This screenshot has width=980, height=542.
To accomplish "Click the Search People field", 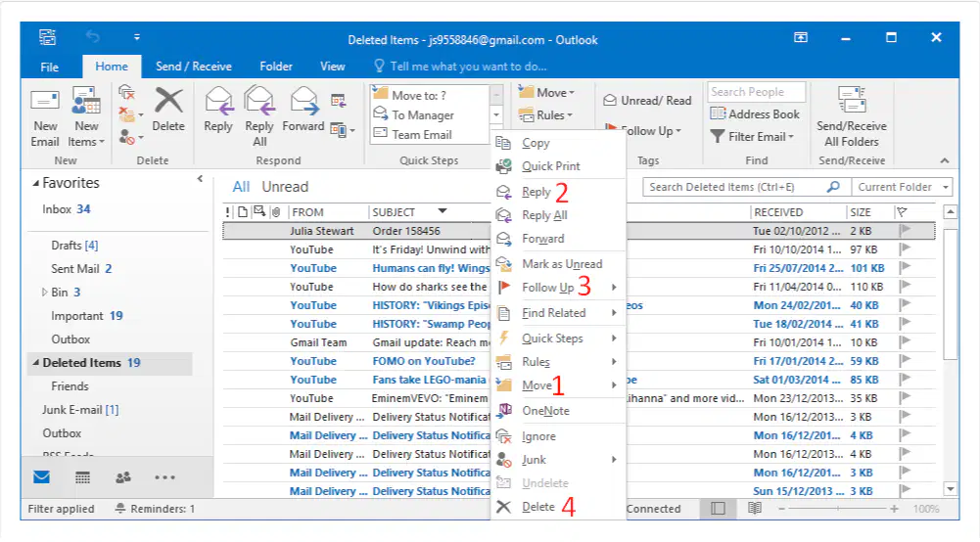I will pos(756,92).
